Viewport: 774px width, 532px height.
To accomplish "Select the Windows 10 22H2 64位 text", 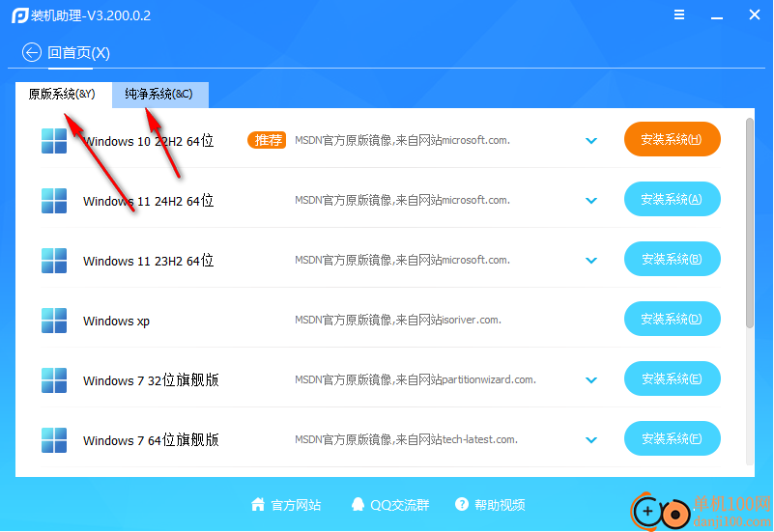I will click(x=148, y=141).
